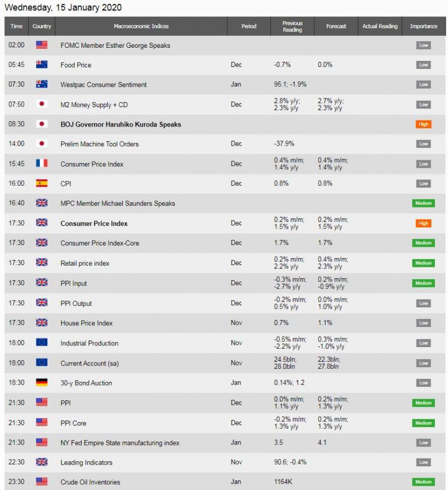Click the US flag beside FOMC Member Esther George
Screen dimensions: 448x490
tap(42, 45)
